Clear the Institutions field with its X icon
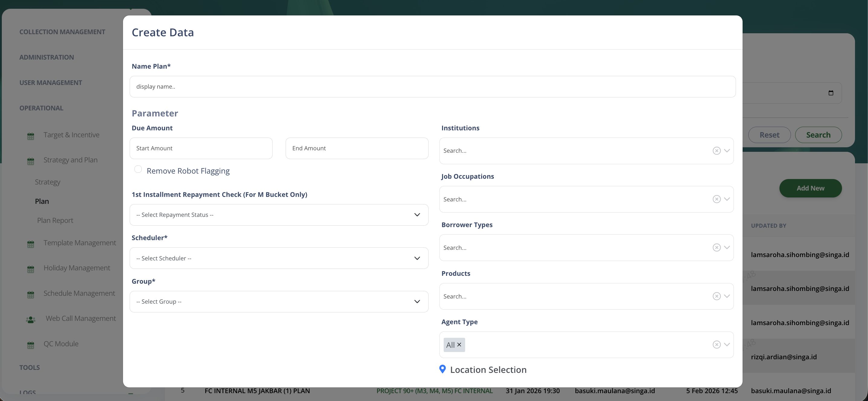 (716, 151)
